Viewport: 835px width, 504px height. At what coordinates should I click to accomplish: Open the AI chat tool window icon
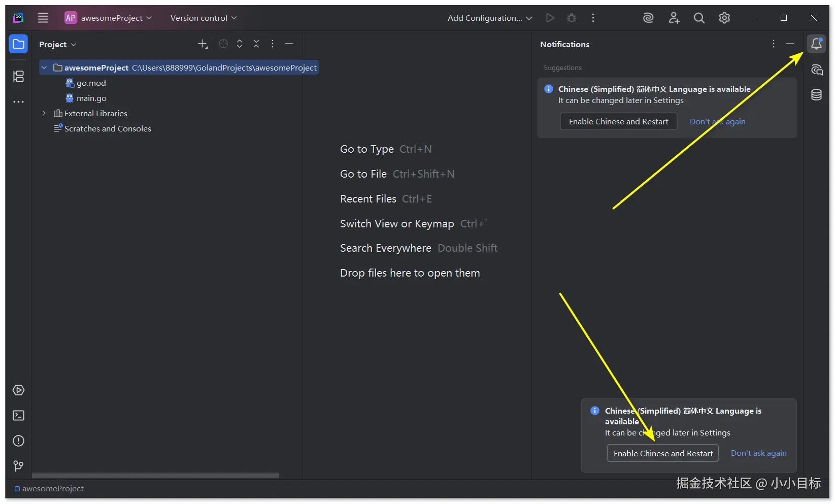pos(816,70)
